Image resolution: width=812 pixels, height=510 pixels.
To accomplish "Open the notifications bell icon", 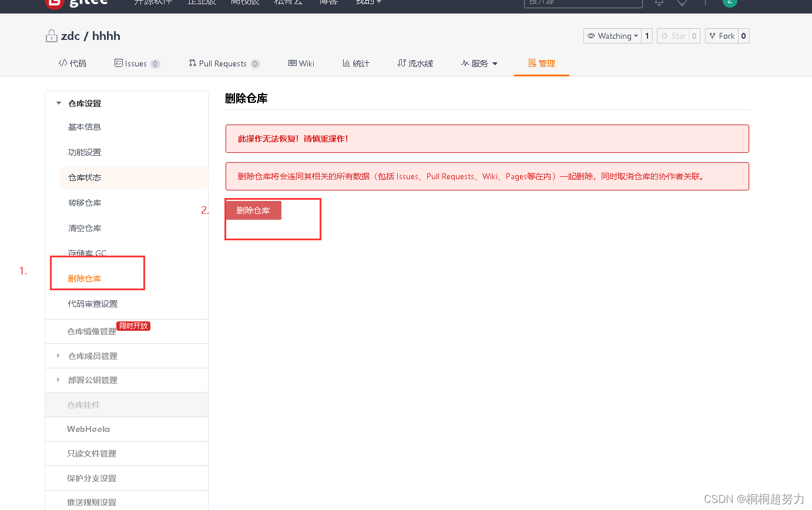I will click(659, 2).
